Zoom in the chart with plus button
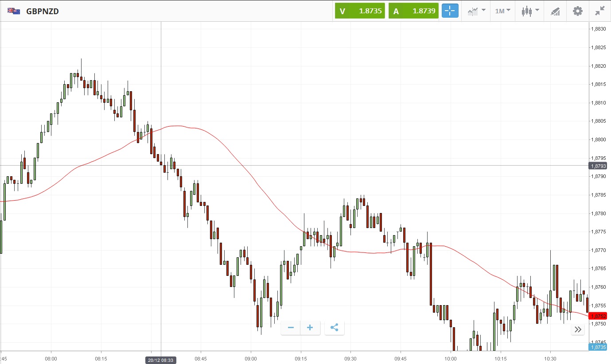611x364 pixels. click(310, 328)
